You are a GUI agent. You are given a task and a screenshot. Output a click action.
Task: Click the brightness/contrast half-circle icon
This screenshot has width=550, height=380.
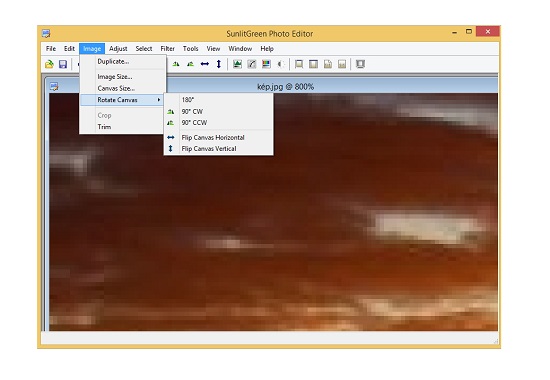coord(281,64)
